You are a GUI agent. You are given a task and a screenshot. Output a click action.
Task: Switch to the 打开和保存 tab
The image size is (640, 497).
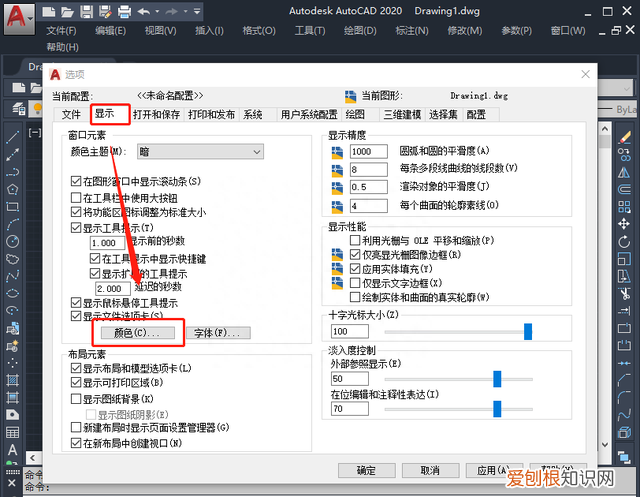[x=157, y=115]
